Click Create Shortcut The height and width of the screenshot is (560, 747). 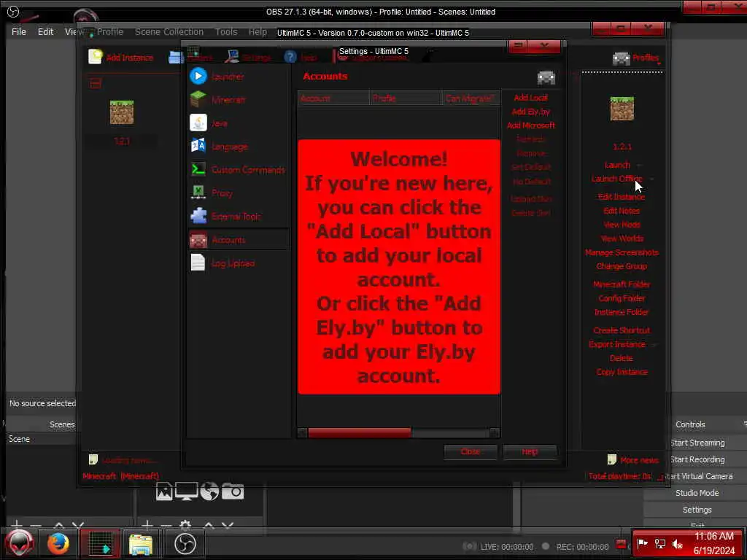click(622, 330)
